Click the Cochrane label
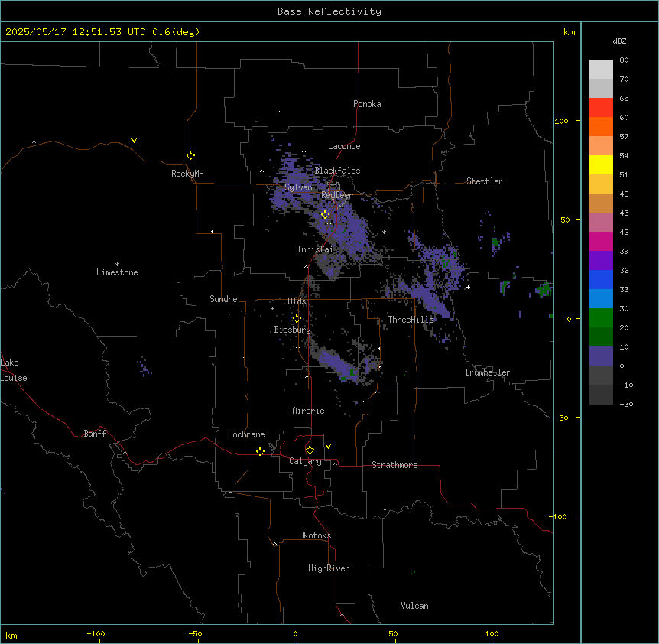 [x=246, y=434]
